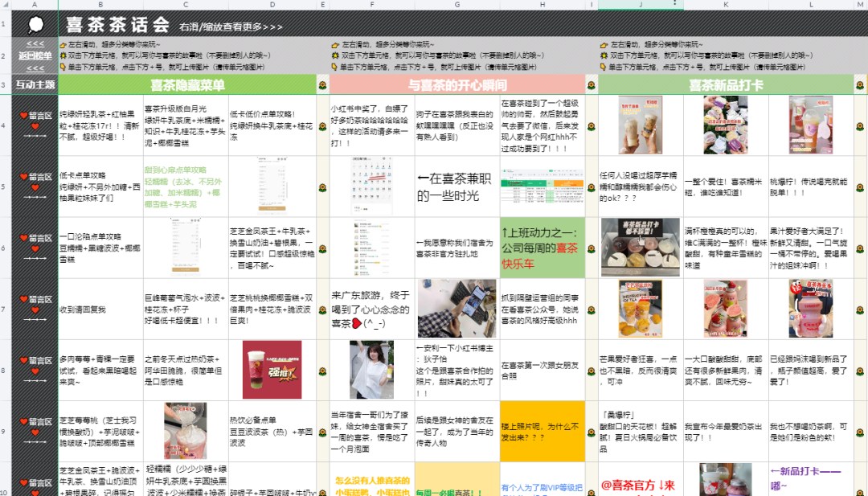868x496 pixels.
Task: Select column D header
Action: point(272,5)
